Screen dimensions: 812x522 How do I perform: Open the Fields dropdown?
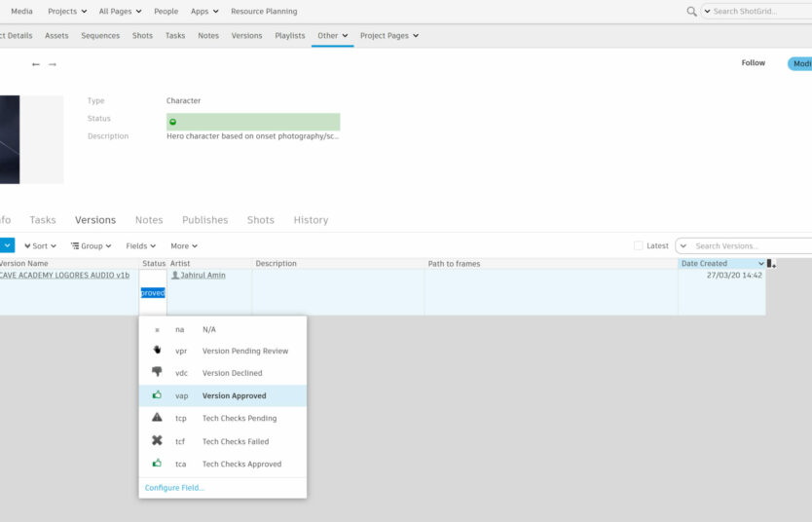(x=140, y=246)
